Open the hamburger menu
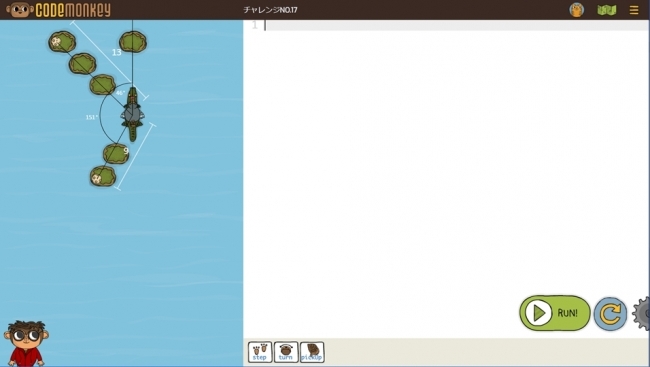This screenshot has height=367, width=650. point(634,10)
